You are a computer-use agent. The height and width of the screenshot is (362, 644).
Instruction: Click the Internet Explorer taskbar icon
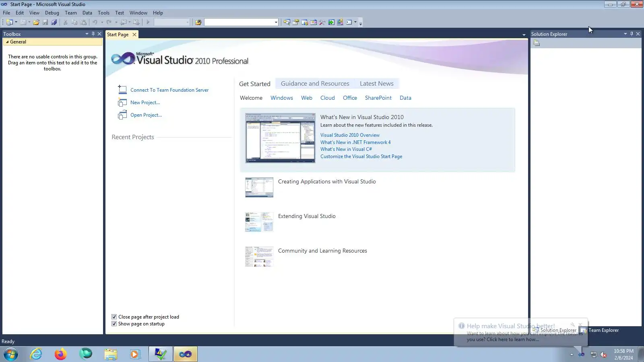coord(36,354)
